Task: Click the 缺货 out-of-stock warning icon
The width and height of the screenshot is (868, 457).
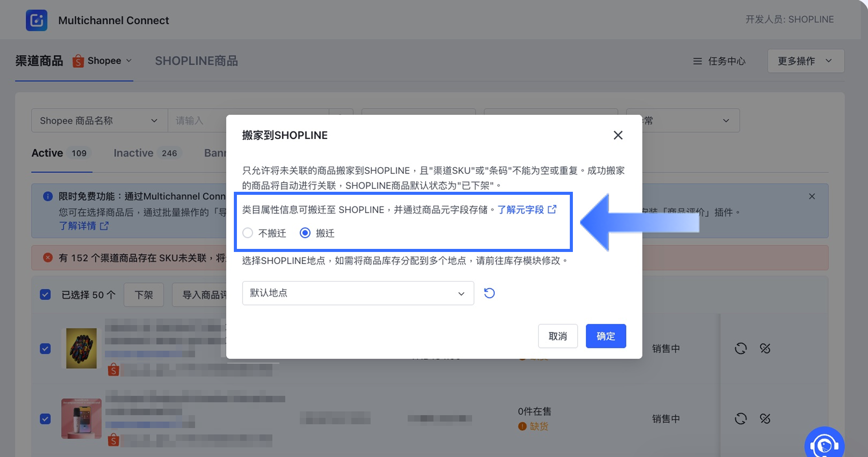Action: tap(522, 426)
